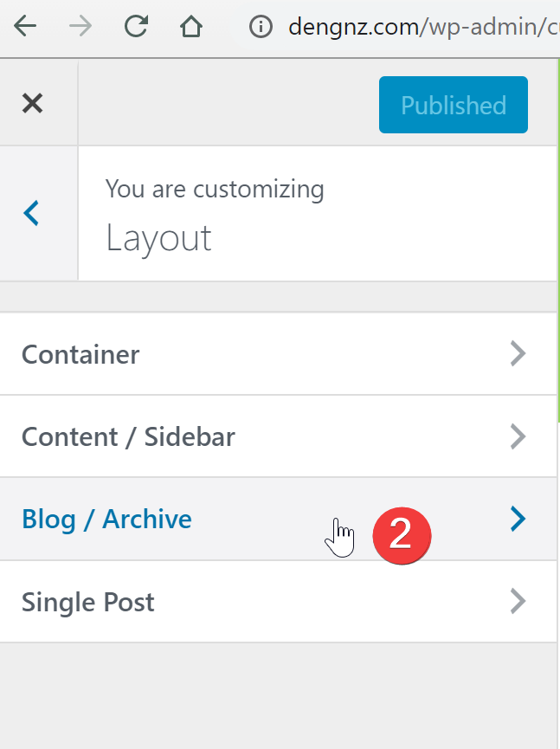Click the browser forward arrow
Screen dimensions: 560x749
[80, 26]
